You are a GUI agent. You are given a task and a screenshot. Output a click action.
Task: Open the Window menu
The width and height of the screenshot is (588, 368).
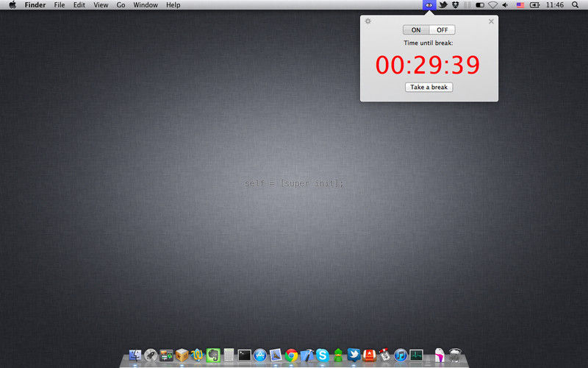[146, 5]
